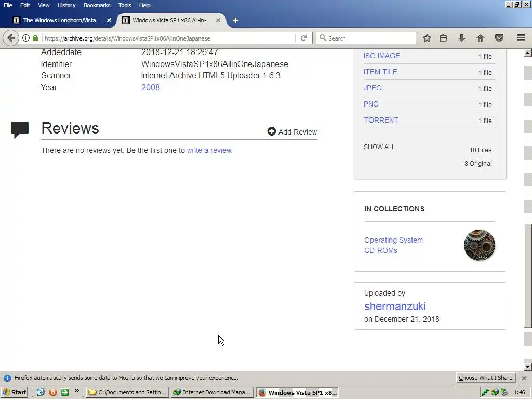Visit uploader shermanzuki's profile

[x=395, y=306]
